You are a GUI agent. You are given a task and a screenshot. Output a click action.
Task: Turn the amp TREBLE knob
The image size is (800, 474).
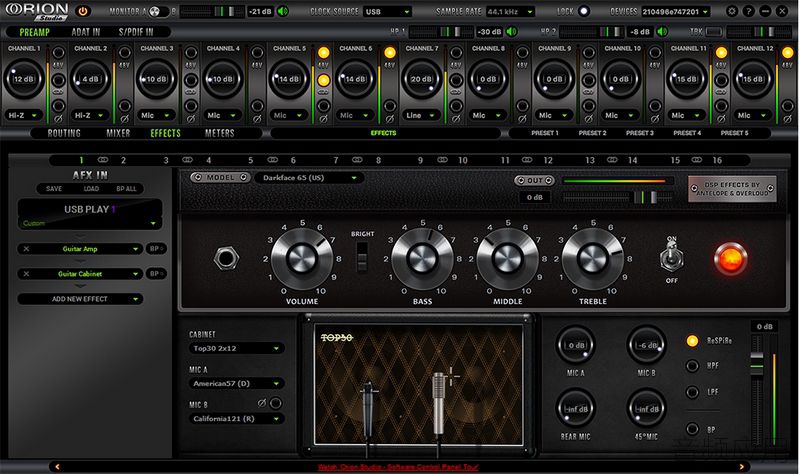click(x=592, y=258)
